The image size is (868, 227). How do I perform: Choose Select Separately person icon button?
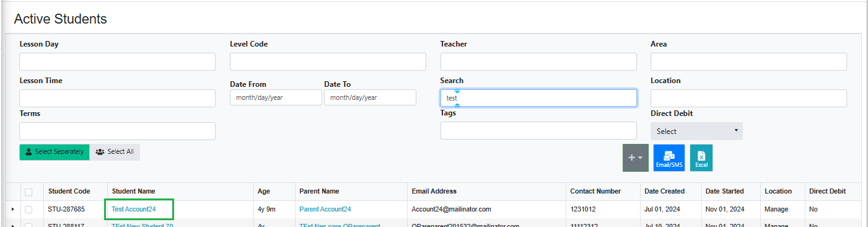55,152
